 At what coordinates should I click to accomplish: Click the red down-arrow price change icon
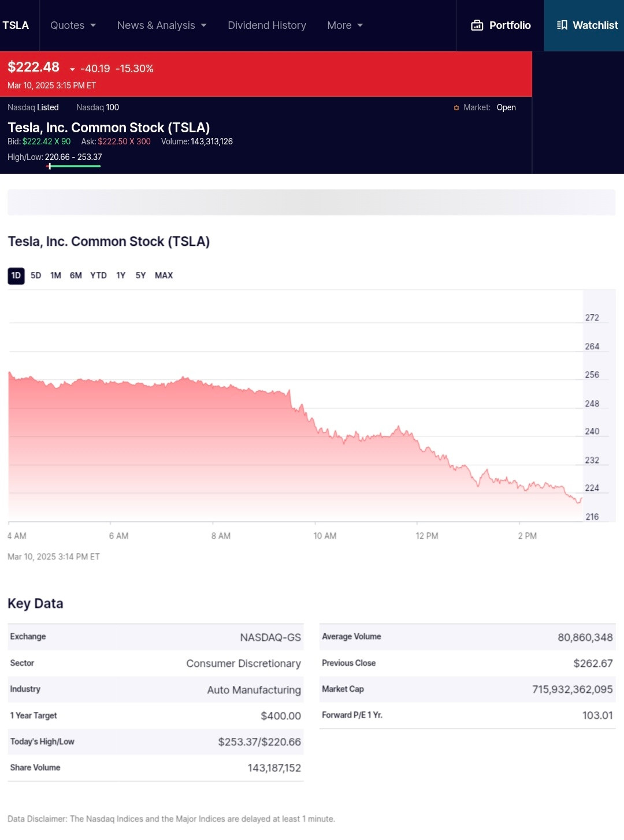[x=72, y=69]
